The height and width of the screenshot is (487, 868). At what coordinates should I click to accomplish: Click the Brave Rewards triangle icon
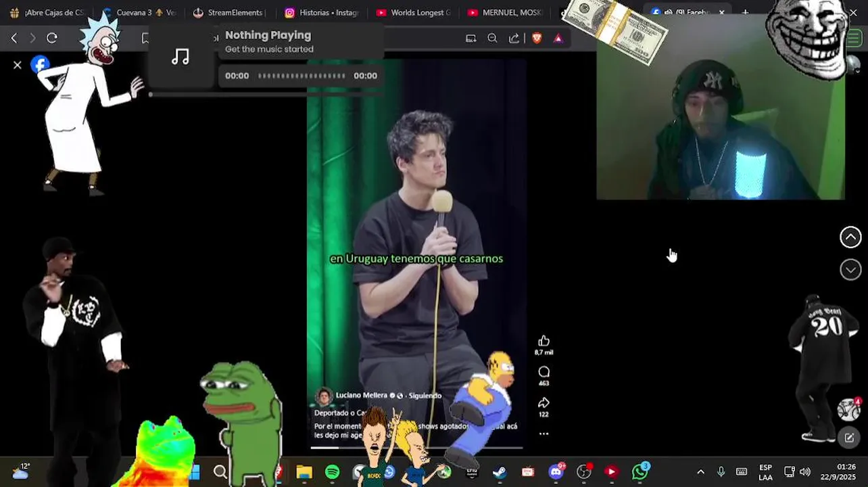point(558,39)
